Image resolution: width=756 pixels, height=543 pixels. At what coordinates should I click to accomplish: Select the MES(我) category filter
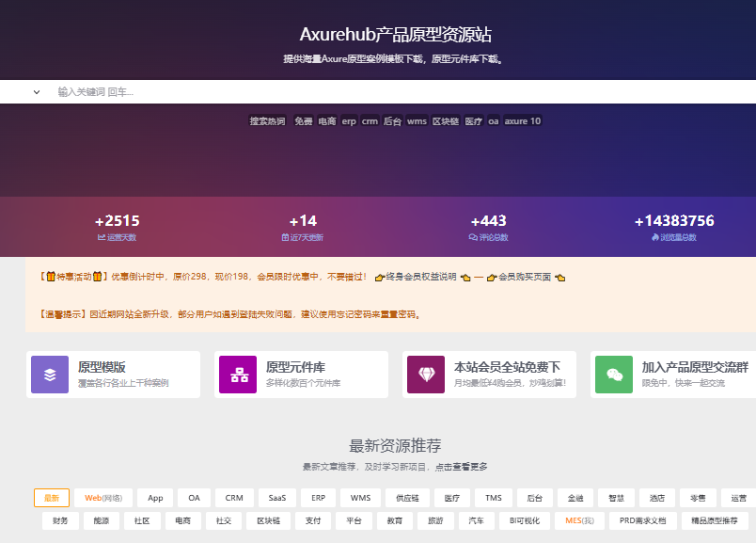[581, 519]
